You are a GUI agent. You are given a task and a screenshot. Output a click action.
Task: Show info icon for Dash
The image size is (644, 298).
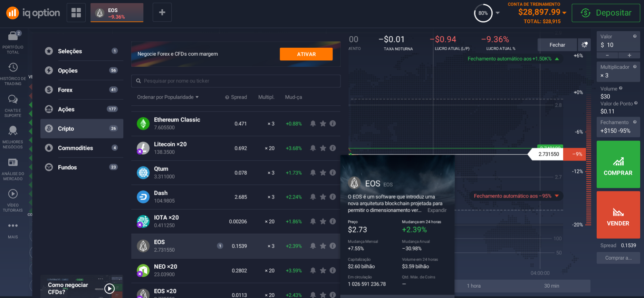[x=333, y=197]
